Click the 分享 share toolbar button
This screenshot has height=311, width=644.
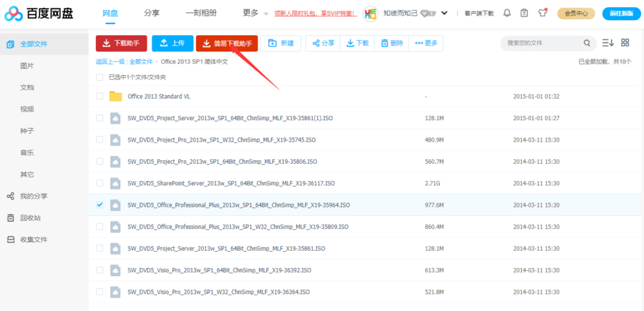tap(323, 43)
